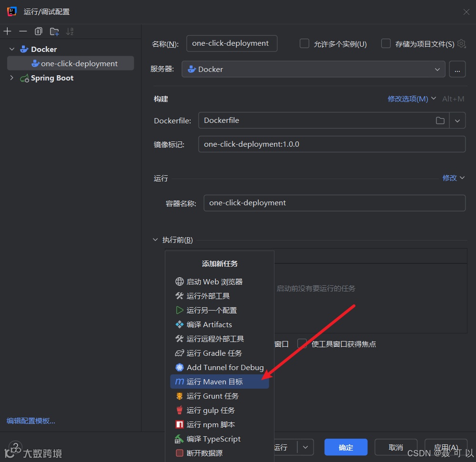Click Gradle elephant icon in task list
476x462 pixels.
[x=180, y=353]
